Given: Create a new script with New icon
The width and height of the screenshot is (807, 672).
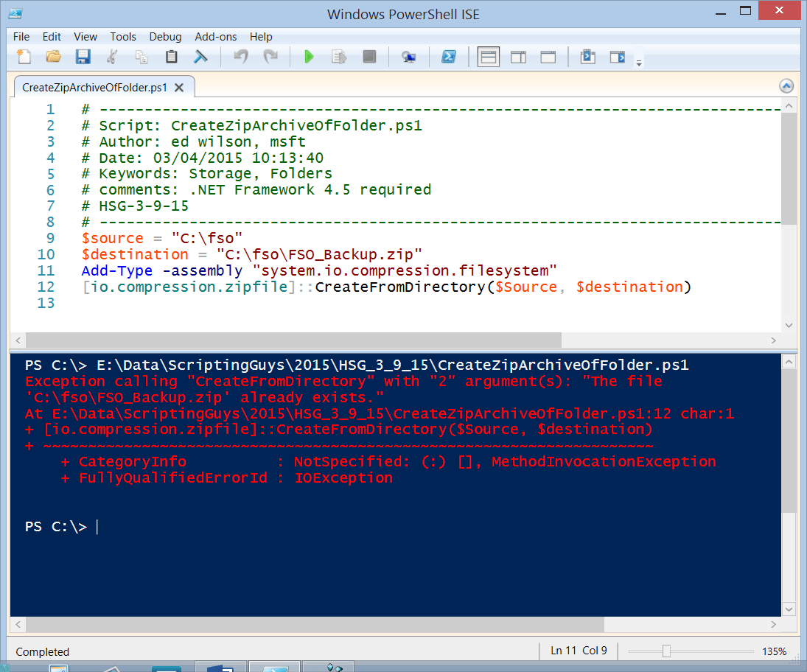Looking at the screenshot, I should (x=24, y=57).
